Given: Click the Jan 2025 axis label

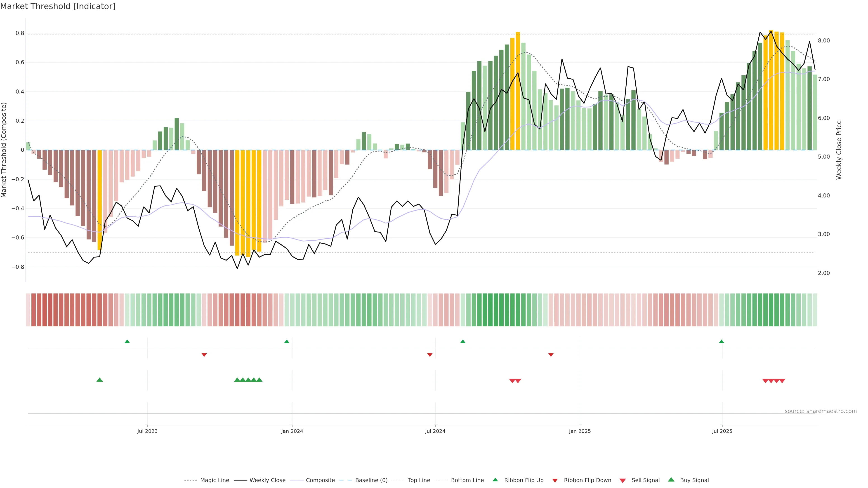Looking at the screenshot, I should click(x=580, y=431).
